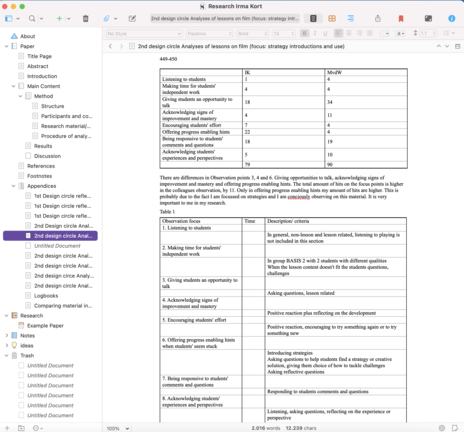Viewport: 464px width, 432px height.
Task: Open the font size 13 dropdown
Action: [284, 33]
